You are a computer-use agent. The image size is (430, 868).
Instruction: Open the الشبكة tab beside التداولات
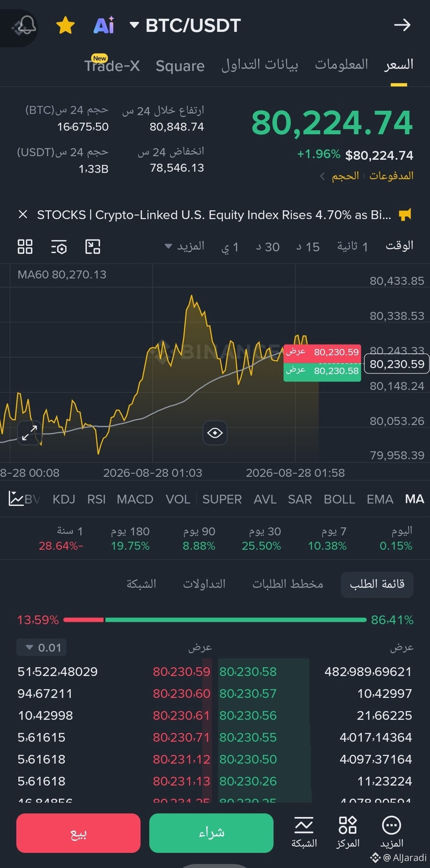tap(141, 584)
